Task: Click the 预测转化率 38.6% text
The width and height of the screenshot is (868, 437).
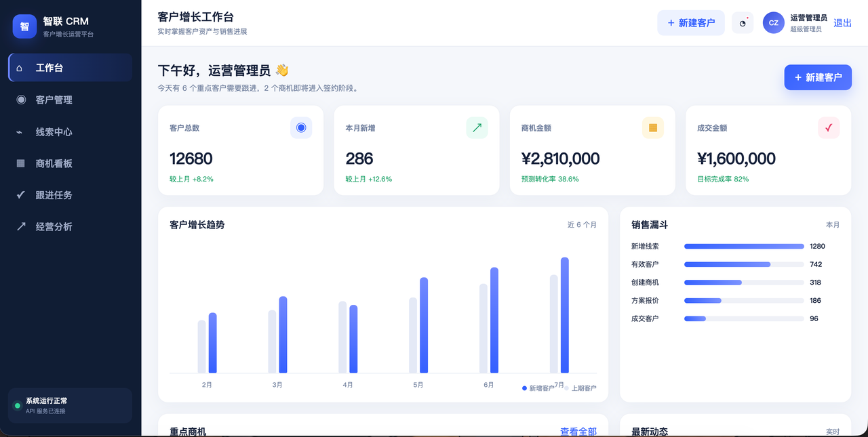Action: [x=550, y=180]
